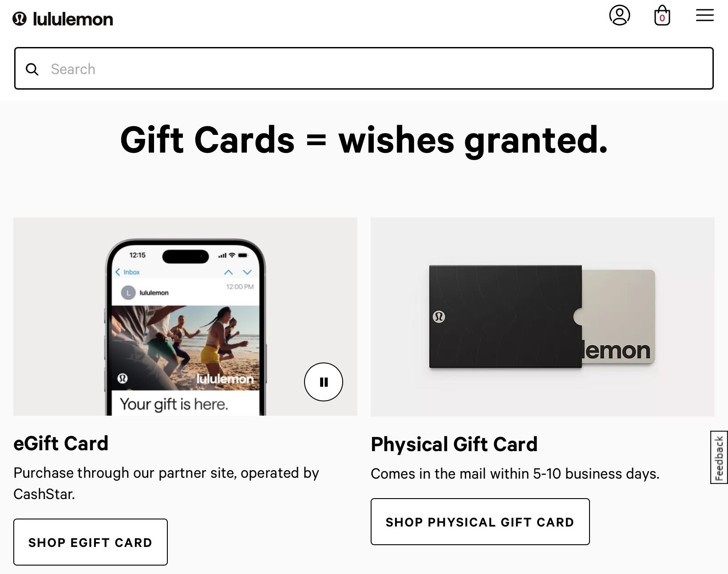Image resolution: width=728 pixels, height=574 pixels.
Task: Pause the eGift card video
Action: pyautogui.click(x=324, y=382)
